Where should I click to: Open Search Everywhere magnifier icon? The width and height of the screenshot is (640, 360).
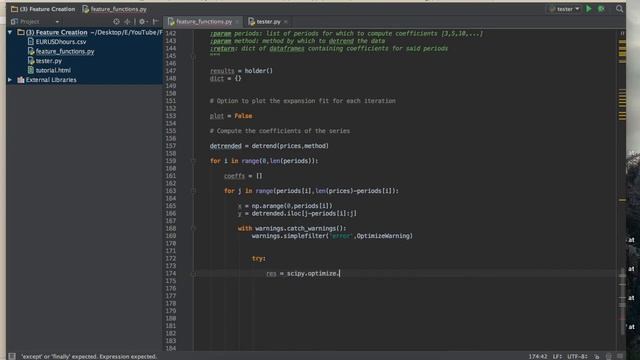(x=619, y=9)
